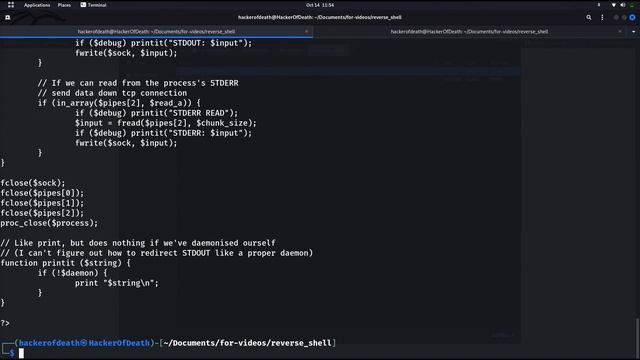The width and height of the screenshot is (640, 360).
Task: Expand the tab list dropdown arrow
Action: pos(633,31)
